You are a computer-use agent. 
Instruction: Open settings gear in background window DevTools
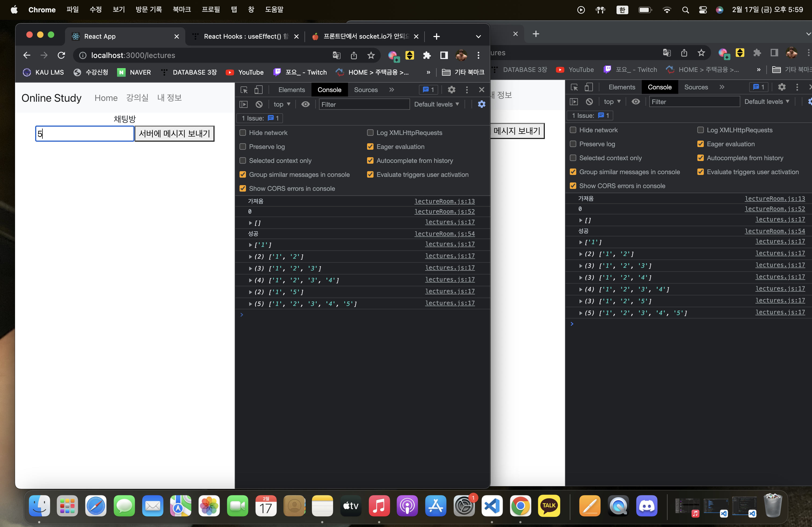tap(782, 87)
